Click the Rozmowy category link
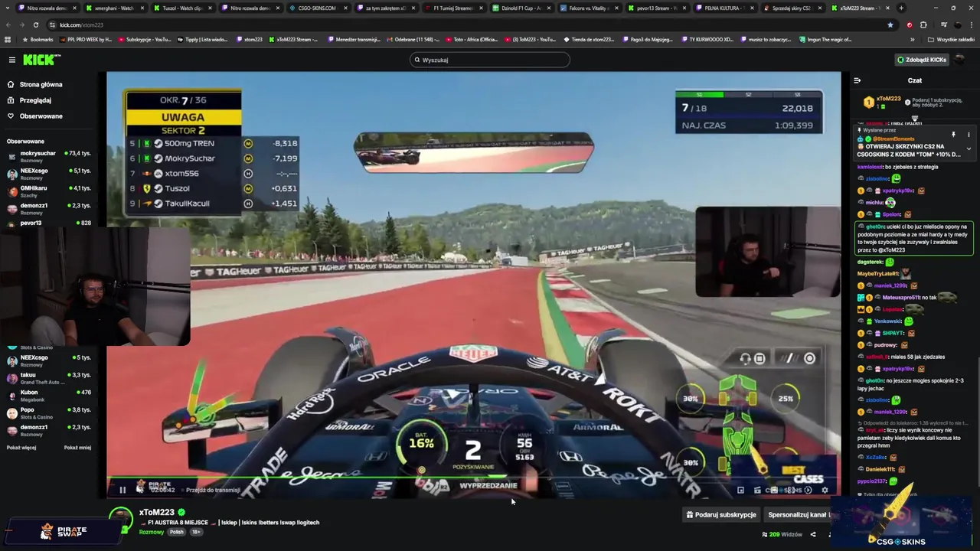 coord(151,532)
